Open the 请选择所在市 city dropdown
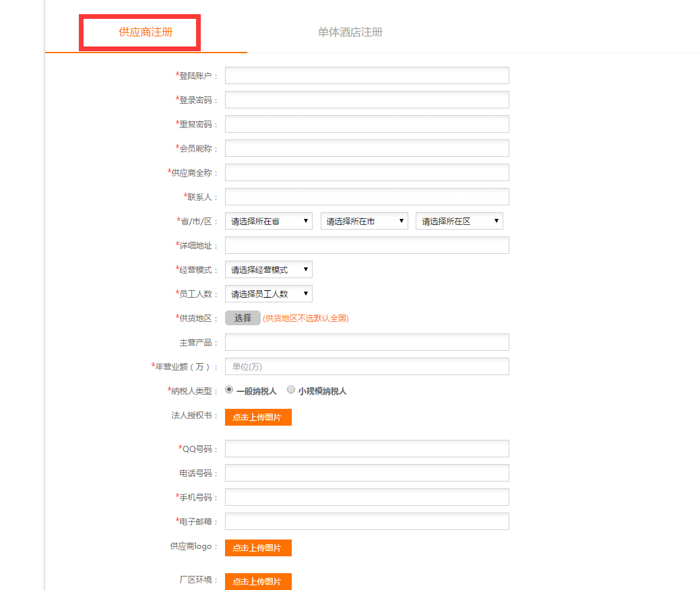 364,221
